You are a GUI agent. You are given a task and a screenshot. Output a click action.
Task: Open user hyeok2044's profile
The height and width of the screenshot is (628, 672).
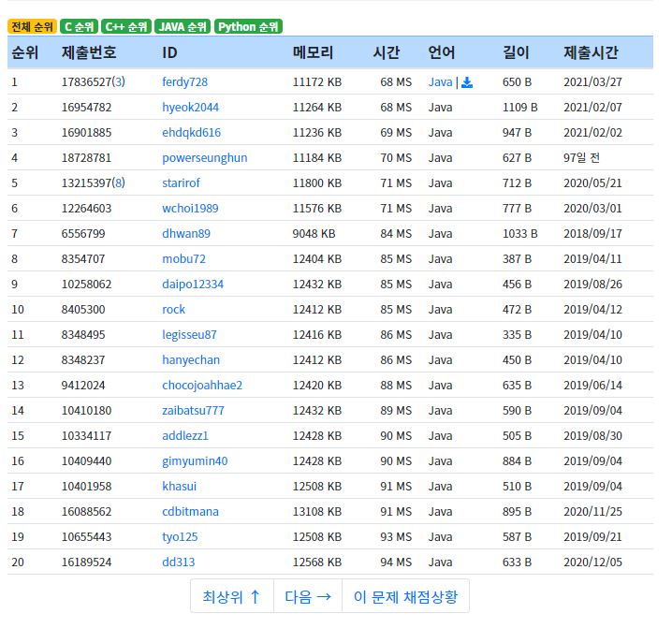pos(190,108)
